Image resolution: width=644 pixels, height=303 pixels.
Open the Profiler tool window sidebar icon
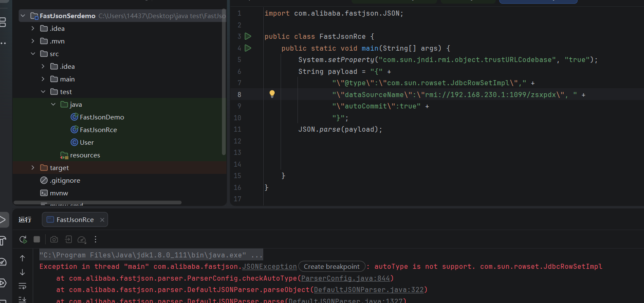pos(3,262)
